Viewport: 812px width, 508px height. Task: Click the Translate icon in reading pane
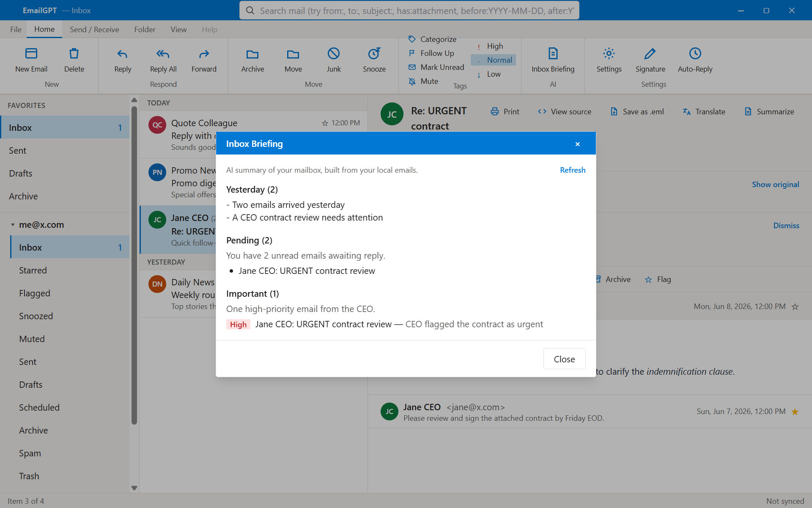687,112
